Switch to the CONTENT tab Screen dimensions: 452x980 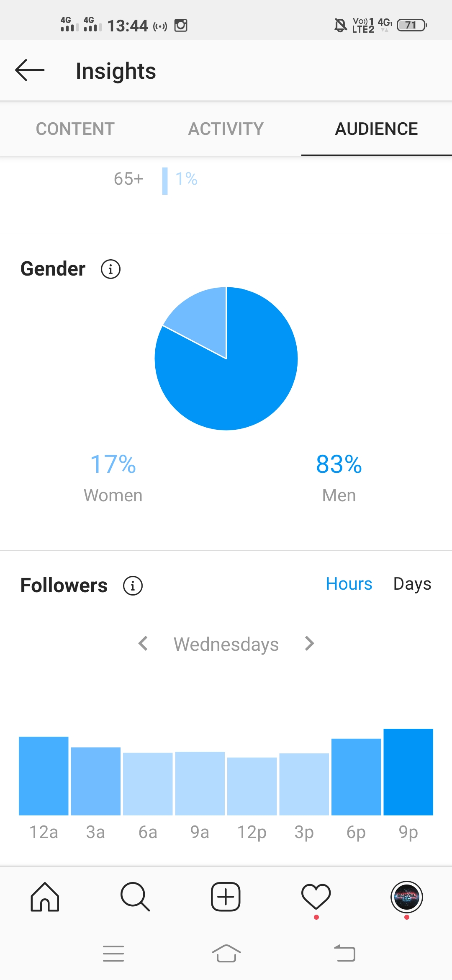pyautogui.click(x=75, y=129)
